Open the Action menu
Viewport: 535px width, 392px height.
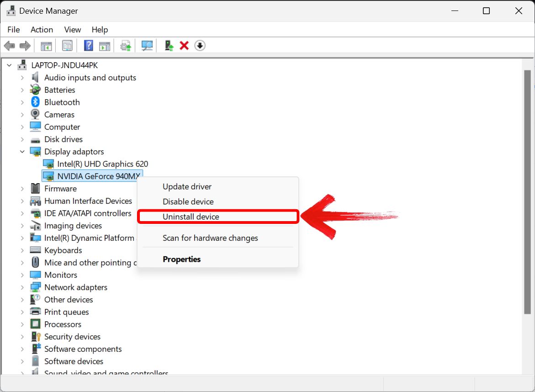click(42, 30)
